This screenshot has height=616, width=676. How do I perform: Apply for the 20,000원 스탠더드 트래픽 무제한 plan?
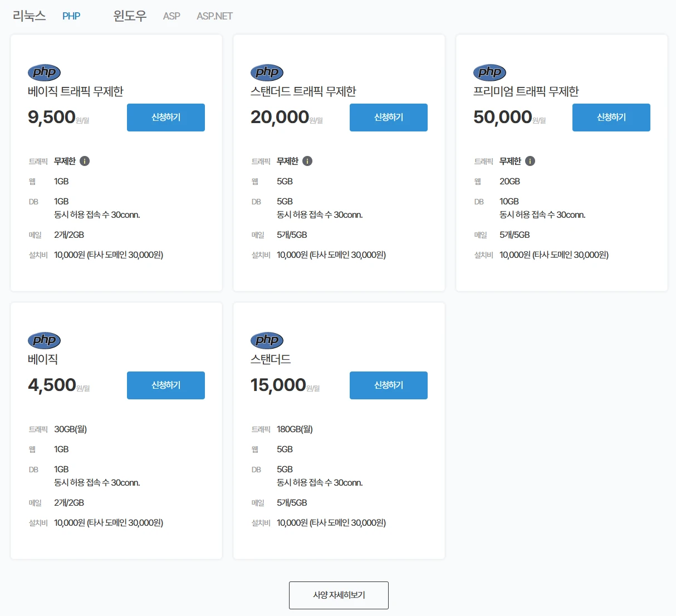point(389,118)
